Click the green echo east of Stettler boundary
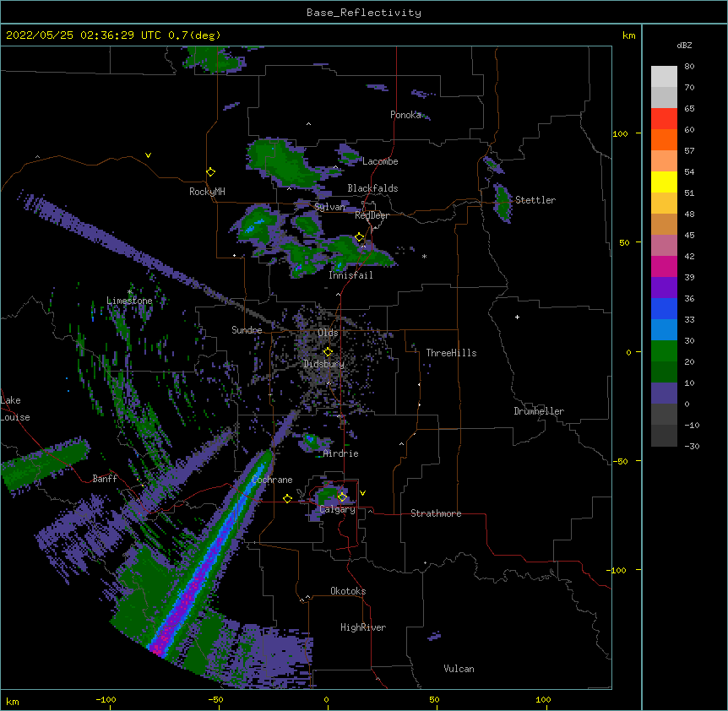The height and width of the screenshot is (711, 728). click(x=503, y=203)
